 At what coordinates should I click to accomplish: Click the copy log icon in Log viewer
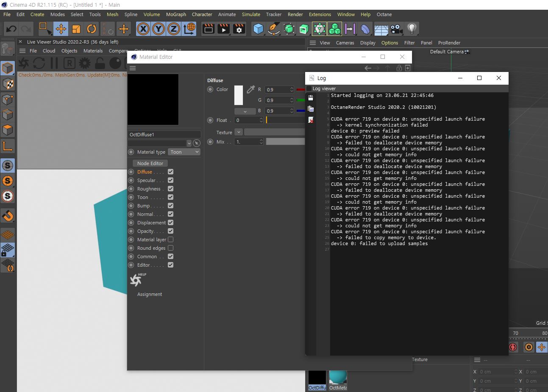tap(311, 109)
